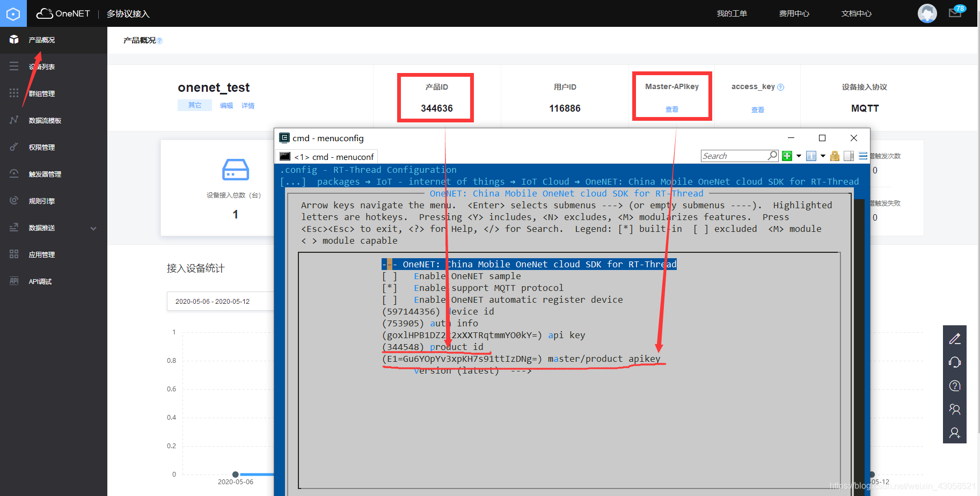Click the OneNET hexagon home icon

pos(13,13)
